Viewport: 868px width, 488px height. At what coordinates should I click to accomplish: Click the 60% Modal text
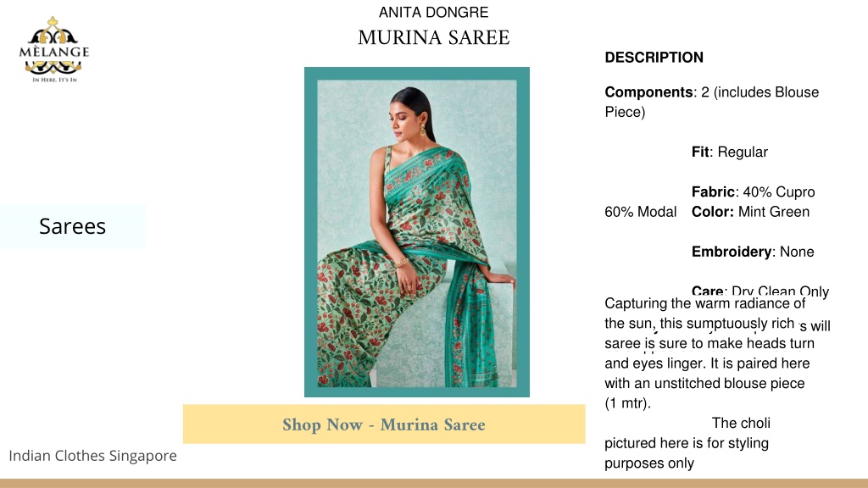(641, 212)
